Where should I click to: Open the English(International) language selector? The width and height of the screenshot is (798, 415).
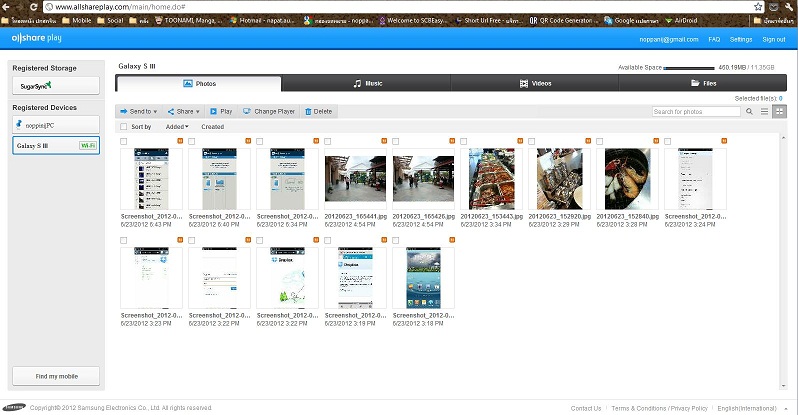(x=747, y=408)
